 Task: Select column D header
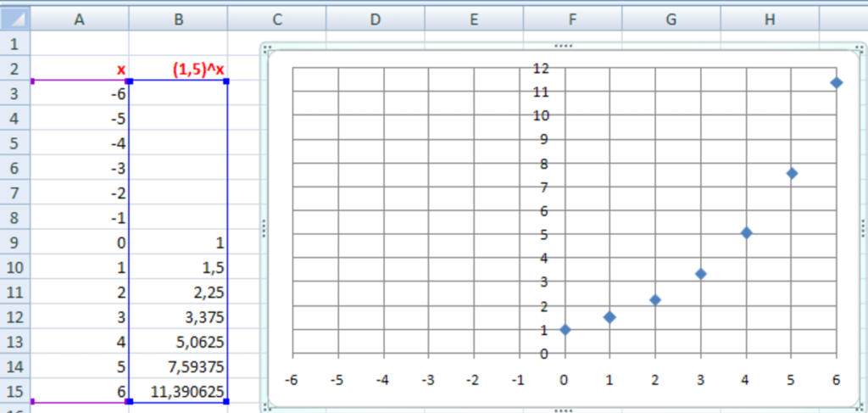pos(376,20)
